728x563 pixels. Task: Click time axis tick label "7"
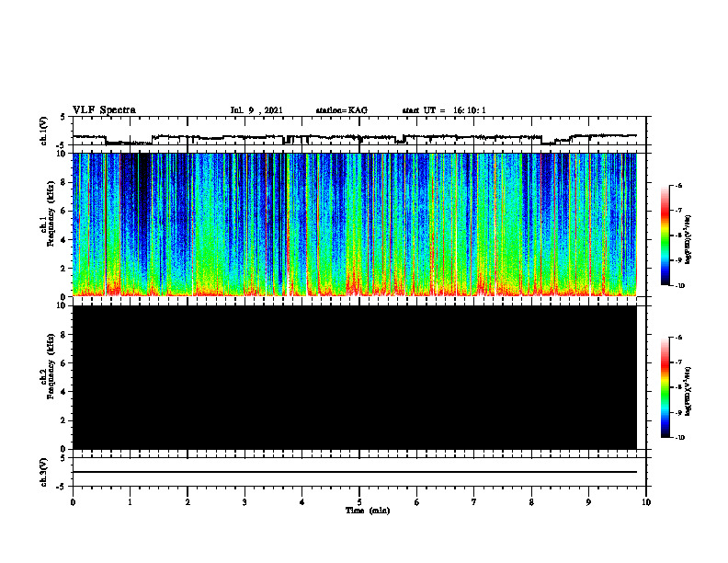[x=474, y=502]
